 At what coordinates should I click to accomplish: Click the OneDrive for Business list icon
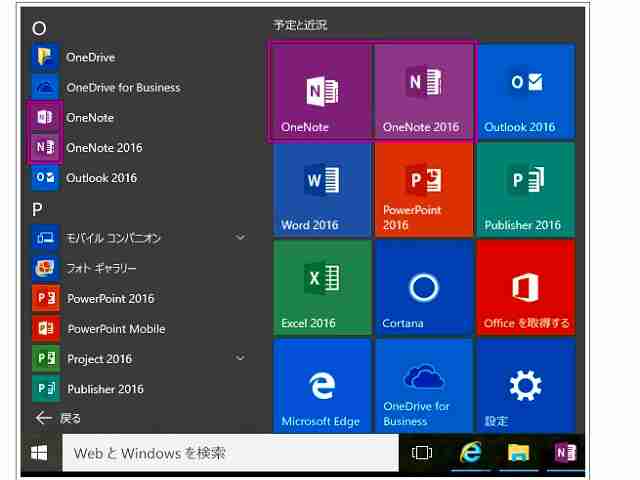[45, 87]
